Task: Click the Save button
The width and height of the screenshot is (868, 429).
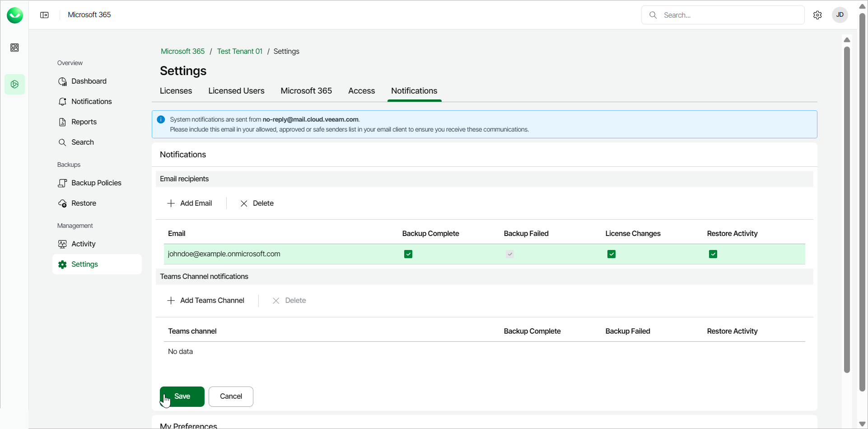Action: [182, 396]
